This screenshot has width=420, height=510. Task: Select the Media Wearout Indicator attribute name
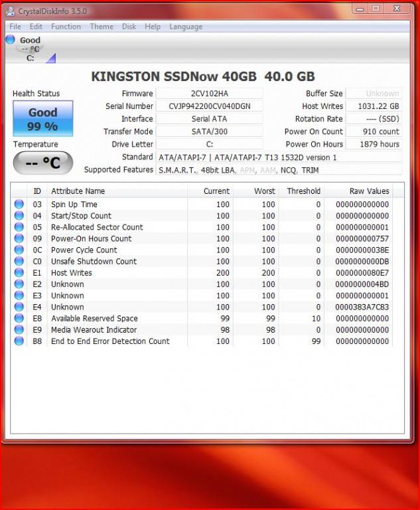pyautogui.click(x=94, y=329)
